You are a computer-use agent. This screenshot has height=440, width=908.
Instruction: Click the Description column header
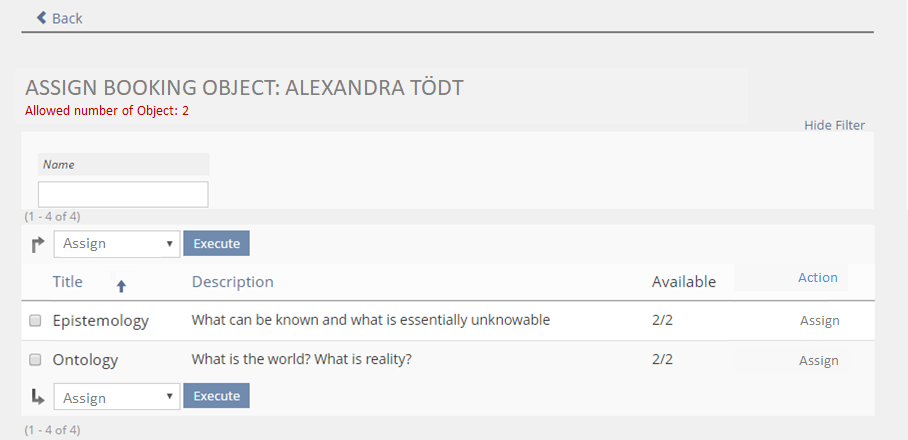232,282
